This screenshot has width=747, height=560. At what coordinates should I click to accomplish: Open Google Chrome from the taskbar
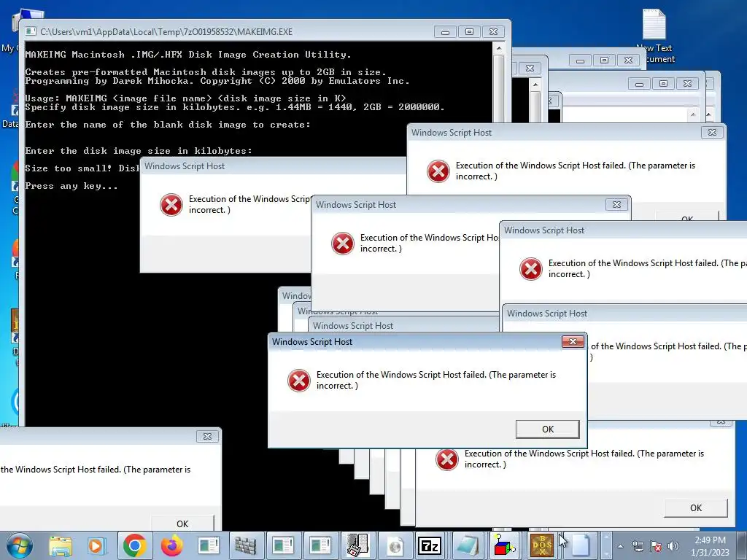[x=135, y=545]
